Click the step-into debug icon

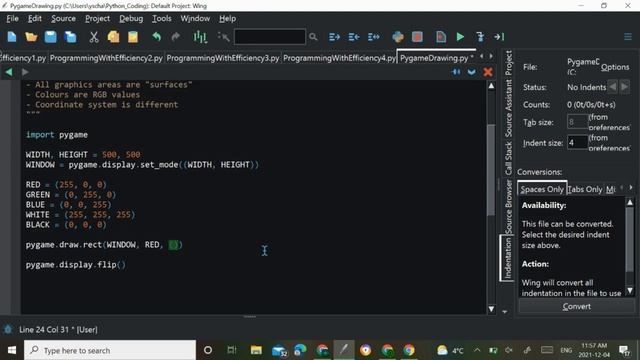pos(480,37)
